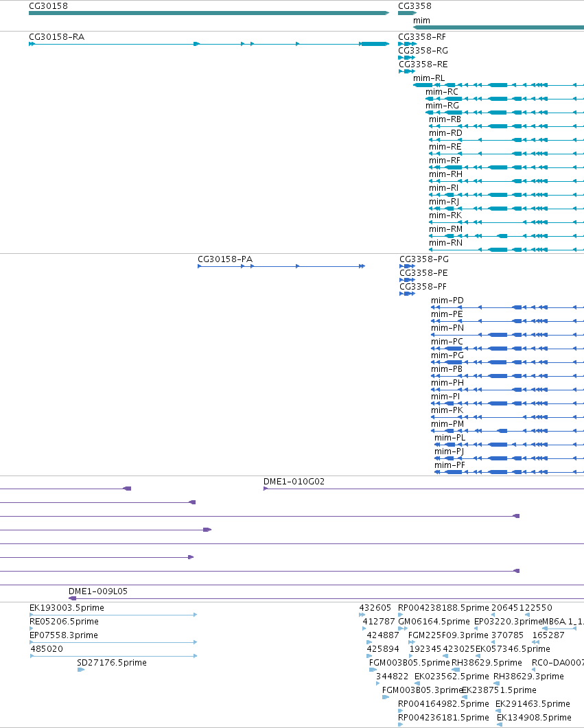Select the CG3358-RG transcript label

click(x=423, y=51)
